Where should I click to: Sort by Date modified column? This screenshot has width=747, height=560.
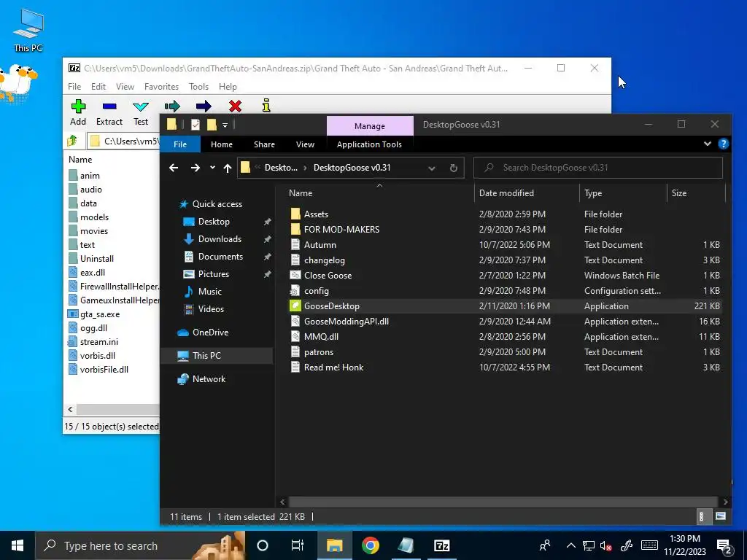527,192
